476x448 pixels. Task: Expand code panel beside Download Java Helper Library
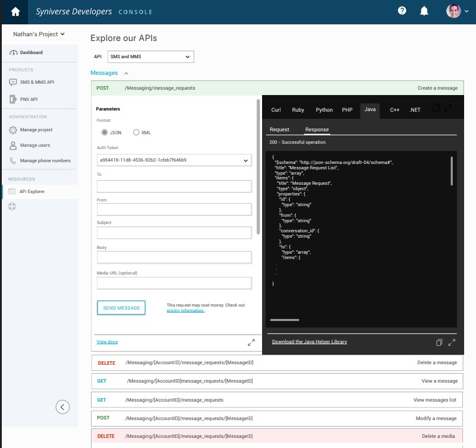[452, 342]
